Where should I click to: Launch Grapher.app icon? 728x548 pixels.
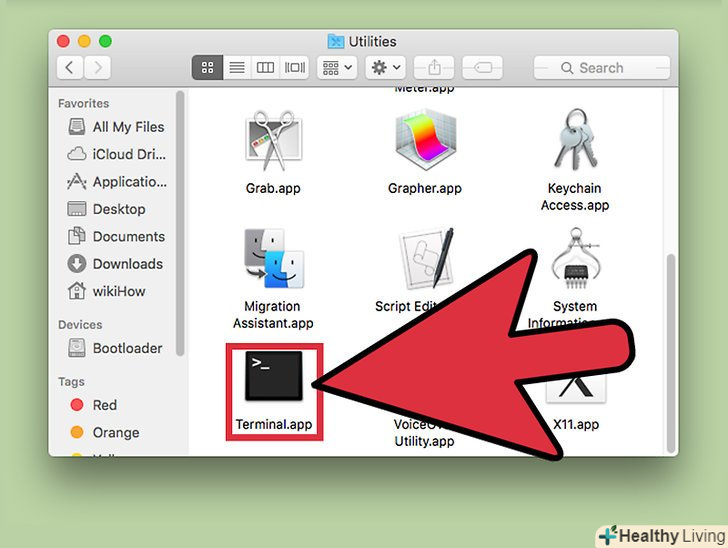tap(425, 139)
